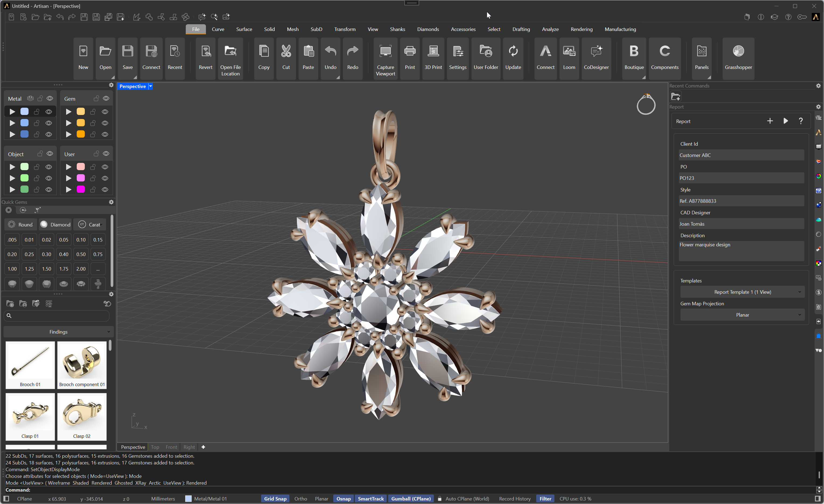Image resolution: width=824 pixels, height=504 pixels.
Task: Click the orange third Gem color swatch
Action: pyautogui.click(x=80, y=134)
